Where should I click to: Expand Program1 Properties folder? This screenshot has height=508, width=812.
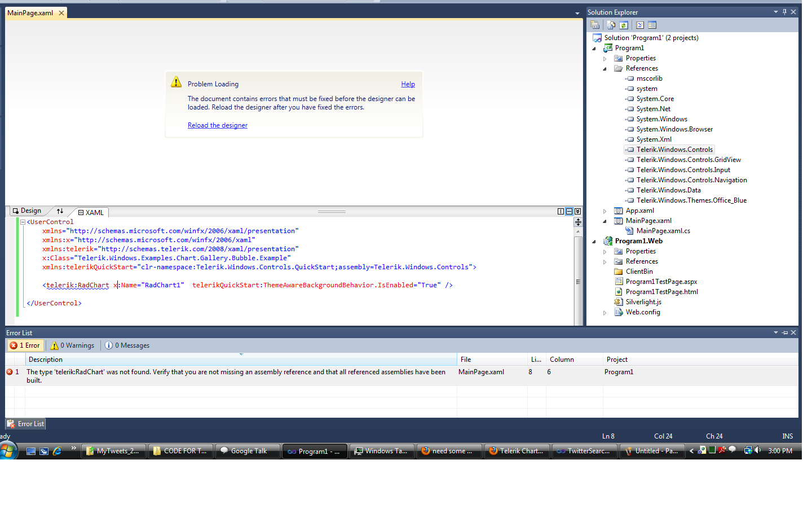coord(604,59)
